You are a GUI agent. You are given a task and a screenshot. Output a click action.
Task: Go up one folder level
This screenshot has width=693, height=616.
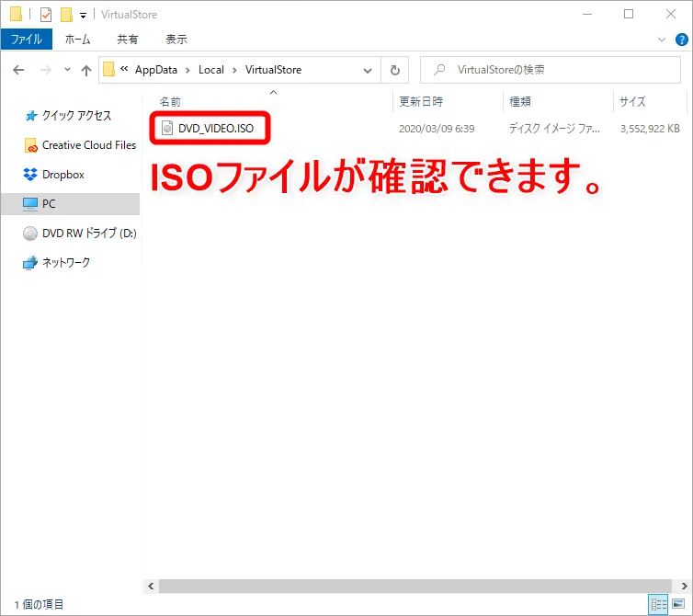(86, 70)
